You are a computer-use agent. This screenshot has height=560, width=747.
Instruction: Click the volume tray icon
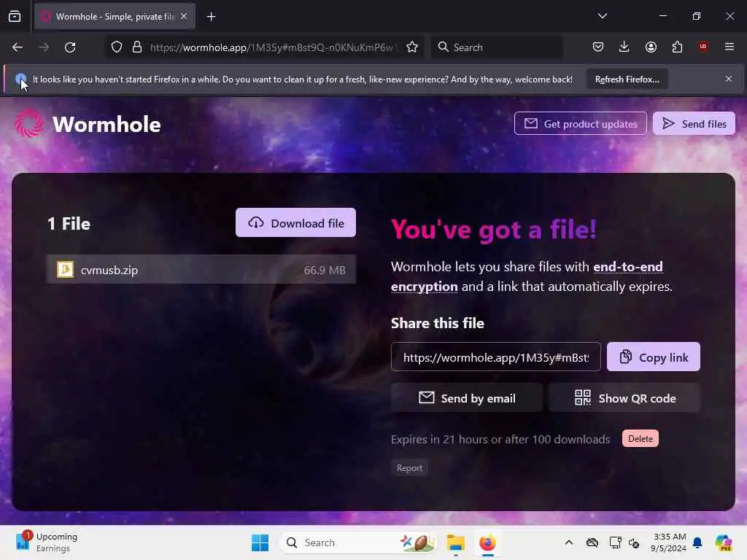pos(634,542)
